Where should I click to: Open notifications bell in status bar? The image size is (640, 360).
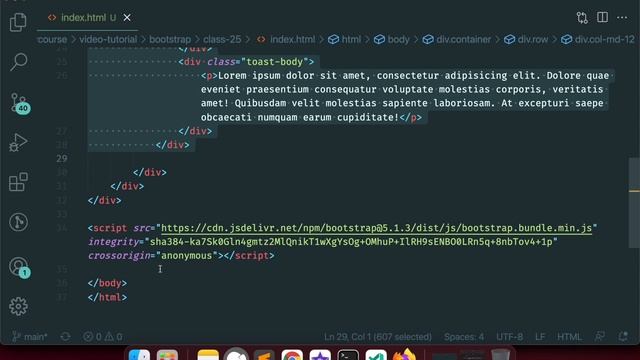click(x=623, y=337)
